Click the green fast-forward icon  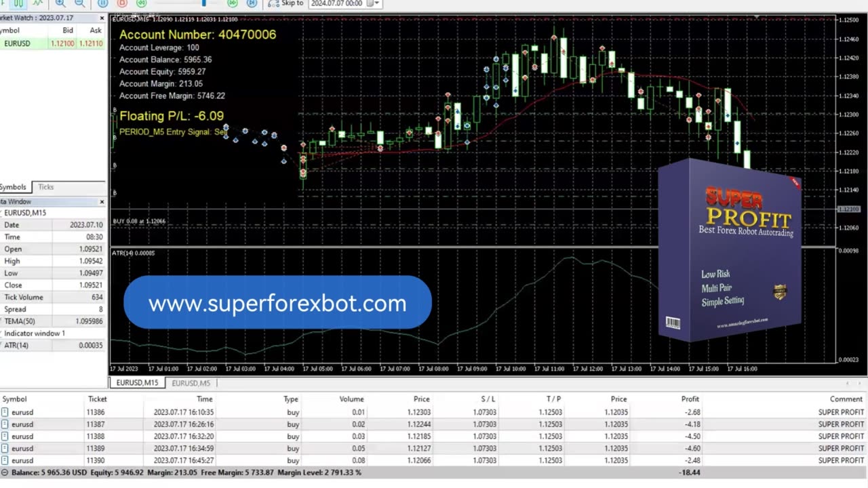(233, 3)
